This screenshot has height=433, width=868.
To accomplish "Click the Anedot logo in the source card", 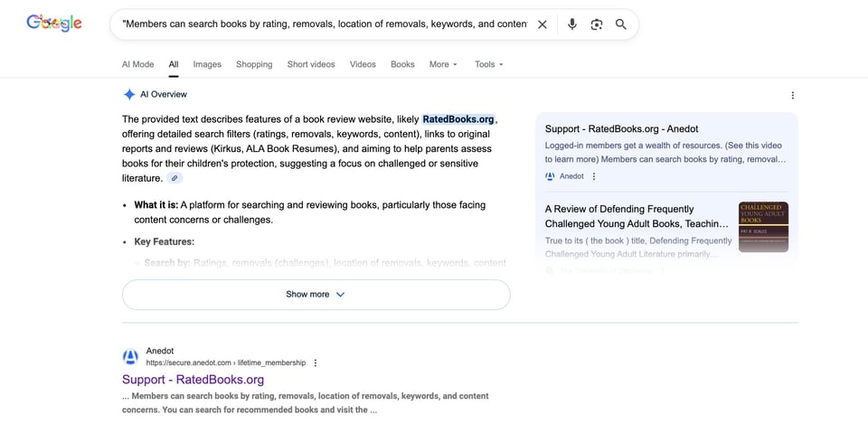I will pos(550,176).
